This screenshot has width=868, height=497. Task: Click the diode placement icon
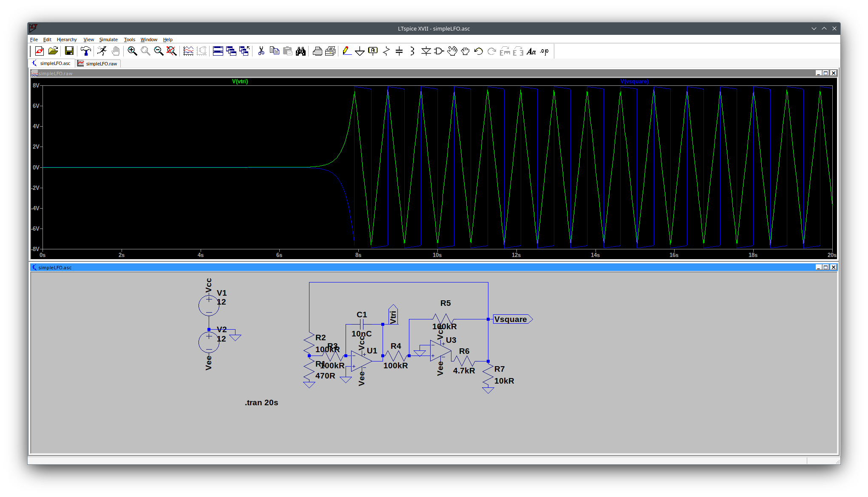coord(425,51)
